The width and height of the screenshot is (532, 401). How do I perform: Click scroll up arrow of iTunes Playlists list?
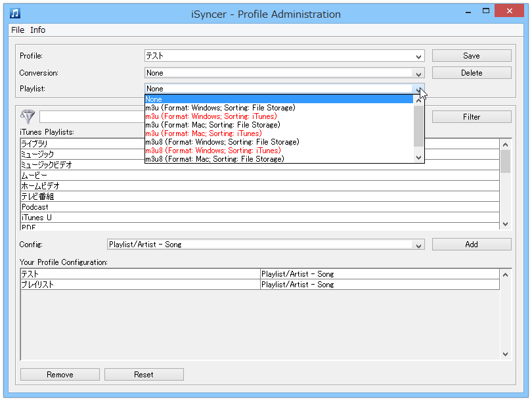coord(505,145)
